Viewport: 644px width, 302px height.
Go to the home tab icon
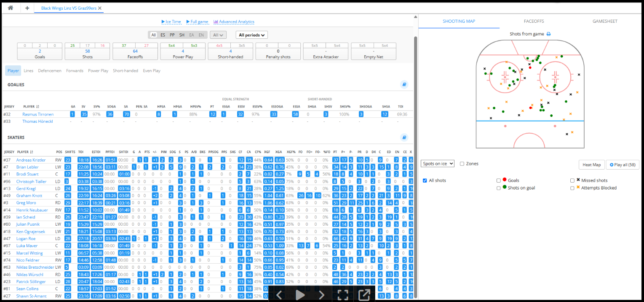coord(11,8)
